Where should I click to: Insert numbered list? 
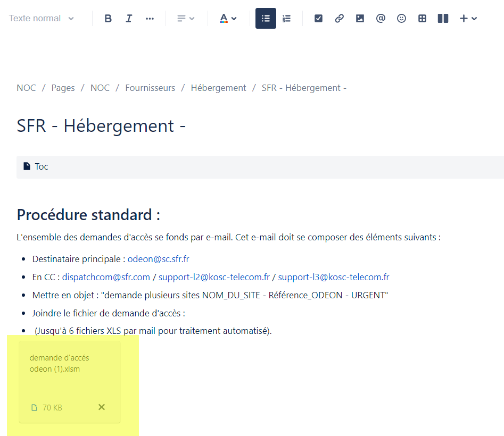(x=286, y=18)
